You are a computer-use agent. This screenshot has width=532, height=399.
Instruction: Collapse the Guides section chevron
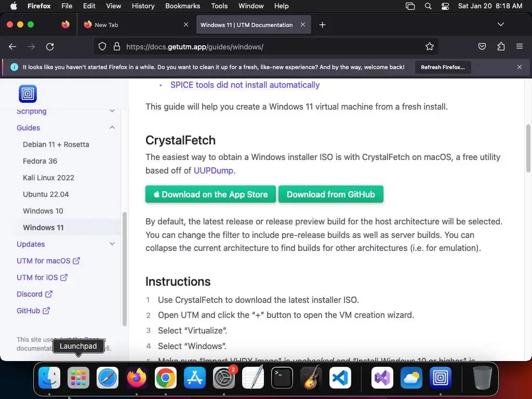pyautogui.click(x=112, y=128)
